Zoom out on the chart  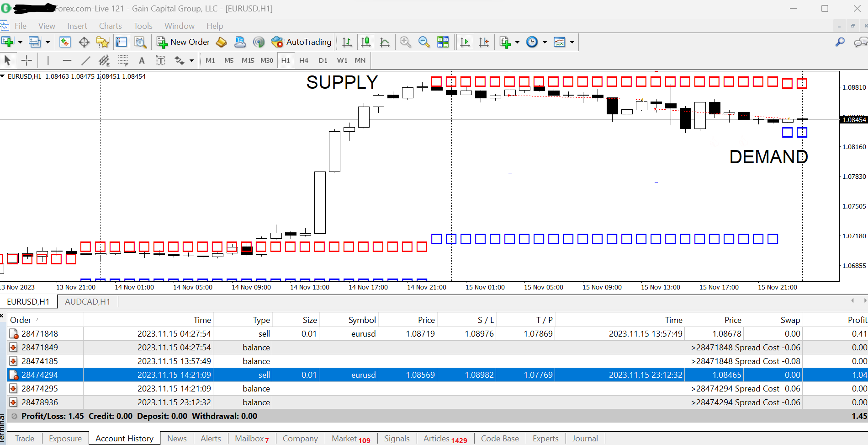(x=424, y=42)
